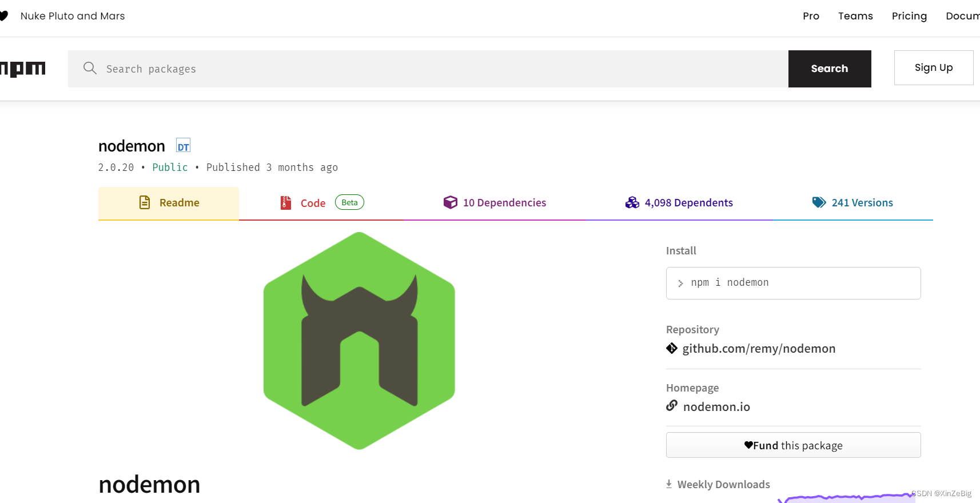The height and width of the screenshot is (503, 980).
Task: Open the Readme tab
Action: pos(169,203)
